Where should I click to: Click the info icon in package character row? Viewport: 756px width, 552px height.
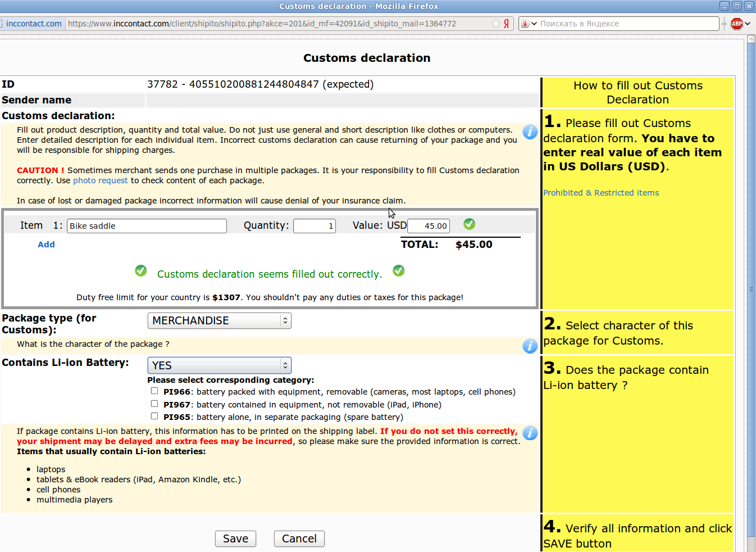point(530,346)
